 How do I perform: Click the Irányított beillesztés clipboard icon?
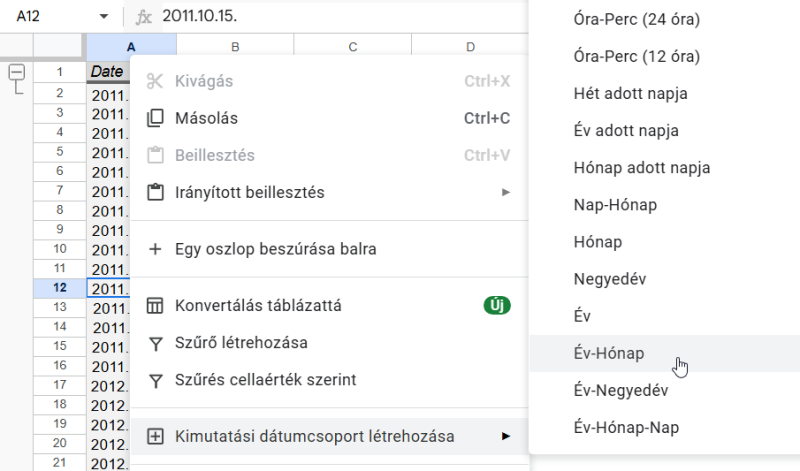(x=155, y=192)
